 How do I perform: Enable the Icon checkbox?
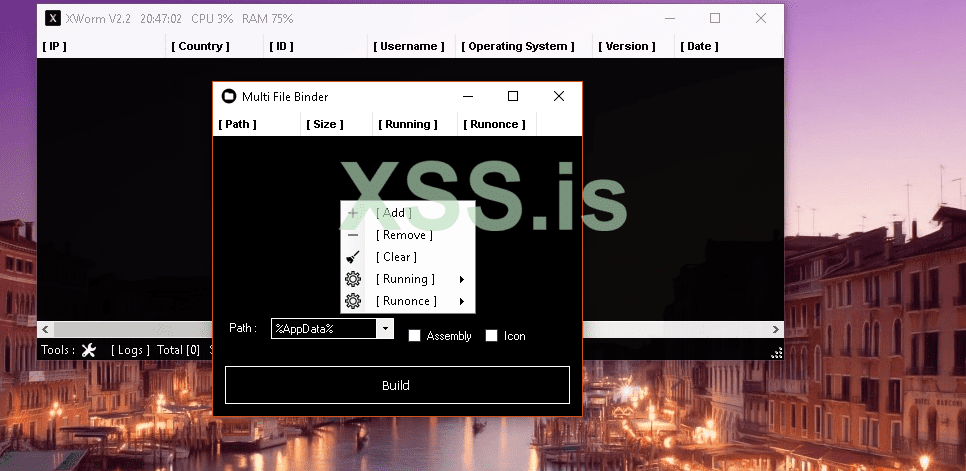491,336
